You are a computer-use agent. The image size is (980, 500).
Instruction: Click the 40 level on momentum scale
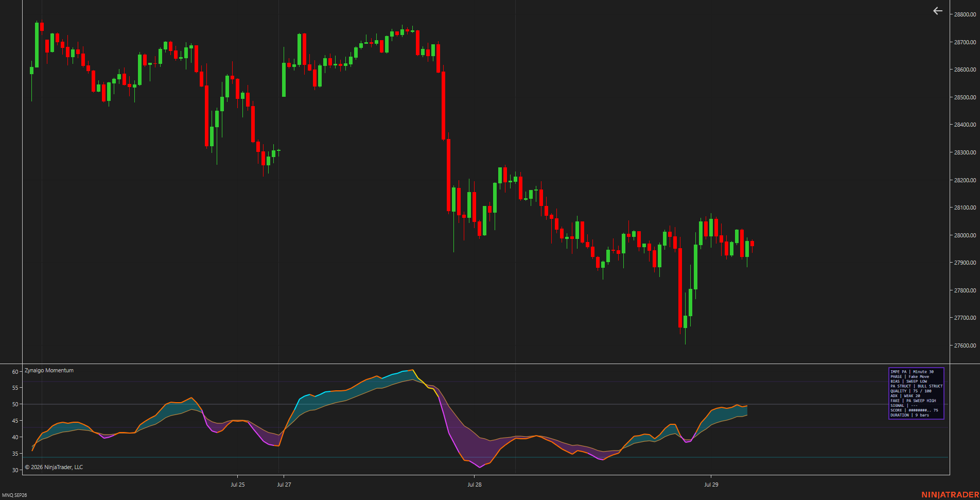click(x=15, y=437)
